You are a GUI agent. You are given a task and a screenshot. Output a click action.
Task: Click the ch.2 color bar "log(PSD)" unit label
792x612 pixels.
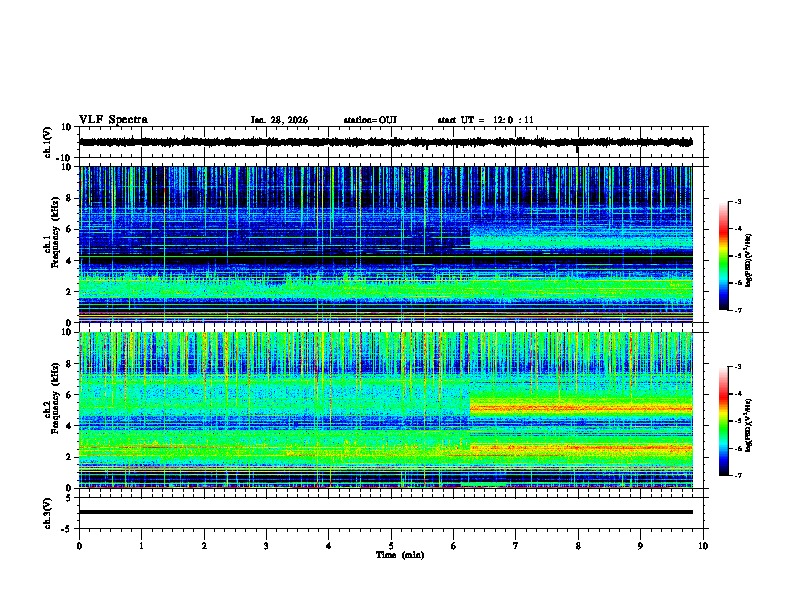point(750,425)
